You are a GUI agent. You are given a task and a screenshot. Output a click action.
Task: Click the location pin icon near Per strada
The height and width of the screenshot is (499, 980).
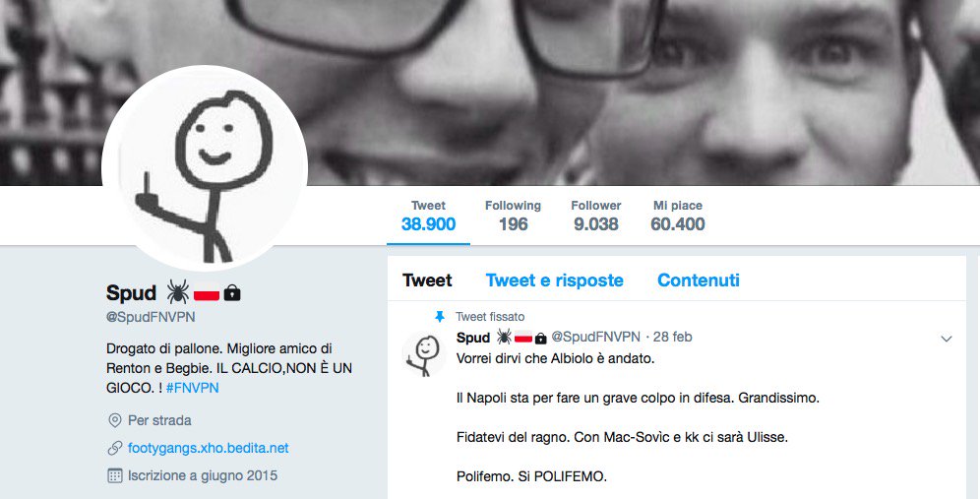(114, 420)
